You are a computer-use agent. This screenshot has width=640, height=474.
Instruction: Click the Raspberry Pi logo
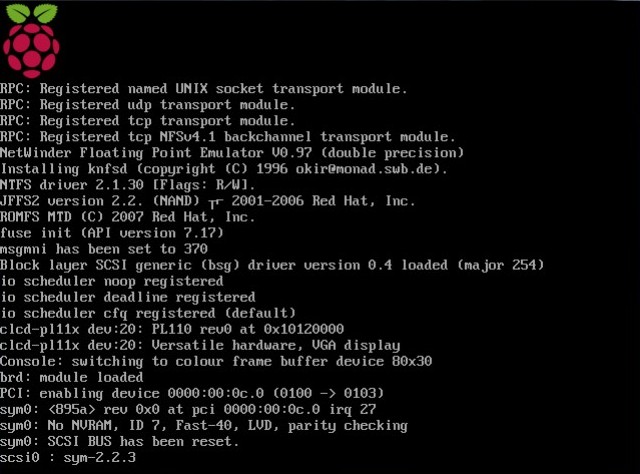tap(31, 40)
